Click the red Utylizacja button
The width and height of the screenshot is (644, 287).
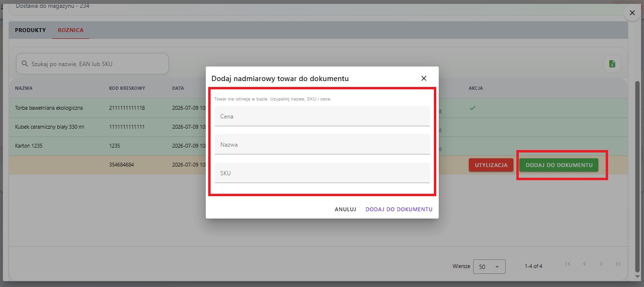coord(491,165)
